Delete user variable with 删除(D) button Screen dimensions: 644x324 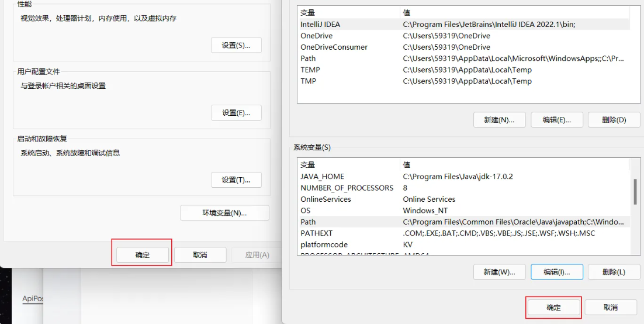click(x=614, y=120)
